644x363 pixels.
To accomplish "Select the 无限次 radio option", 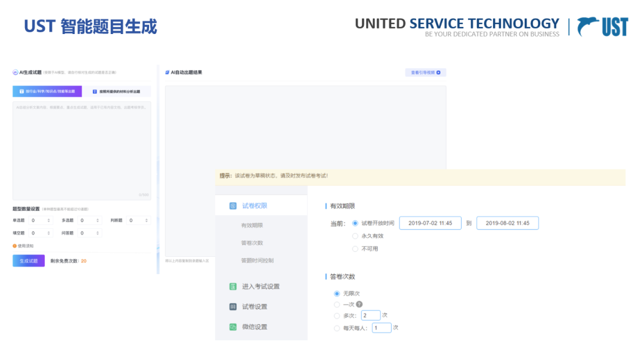I will [337, 294].
